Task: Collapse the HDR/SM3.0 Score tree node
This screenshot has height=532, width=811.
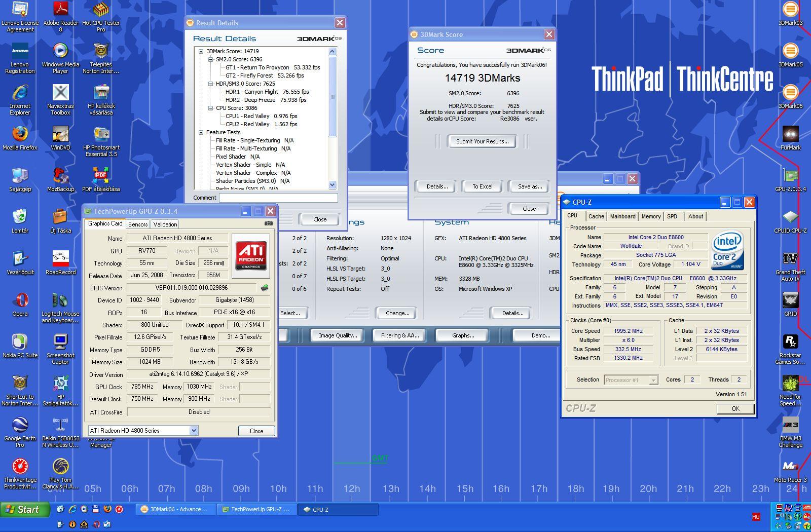Action: point(210,84)
